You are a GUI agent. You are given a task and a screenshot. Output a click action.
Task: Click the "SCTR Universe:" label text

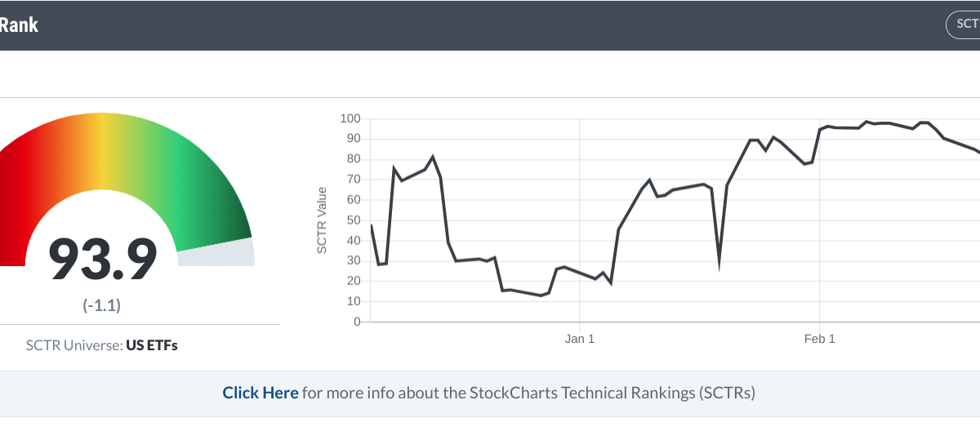(74, 345)
